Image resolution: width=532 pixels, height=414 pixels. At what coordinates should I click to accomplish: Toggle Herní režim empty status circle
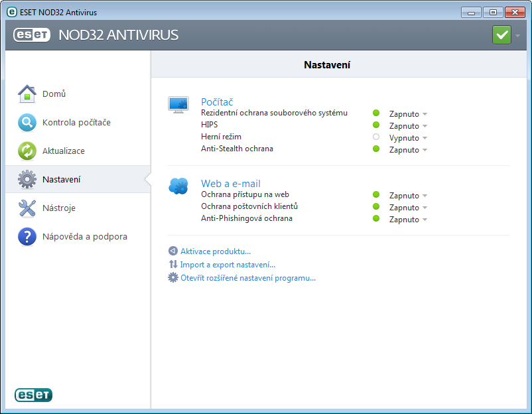point(376,137)
